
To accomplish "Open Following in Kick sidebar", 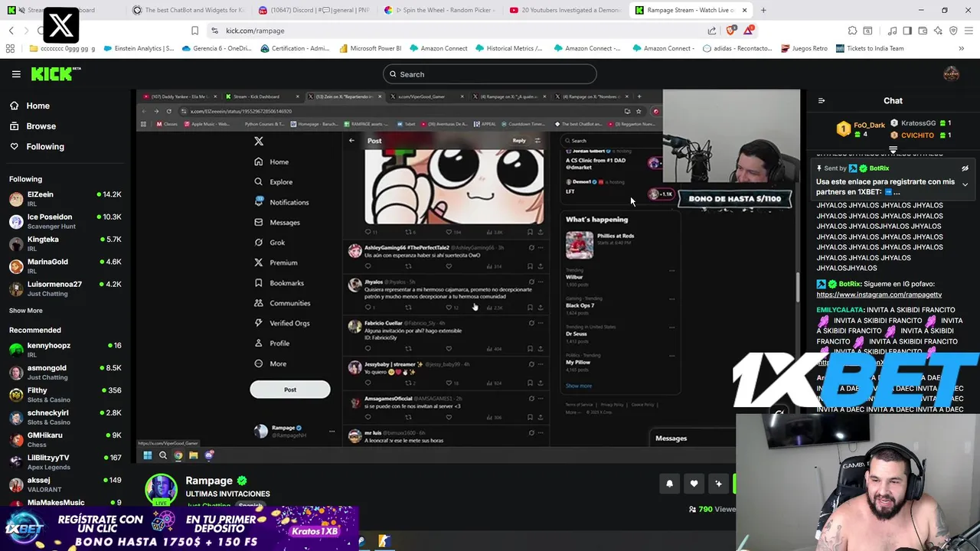I will coord(37,146).
